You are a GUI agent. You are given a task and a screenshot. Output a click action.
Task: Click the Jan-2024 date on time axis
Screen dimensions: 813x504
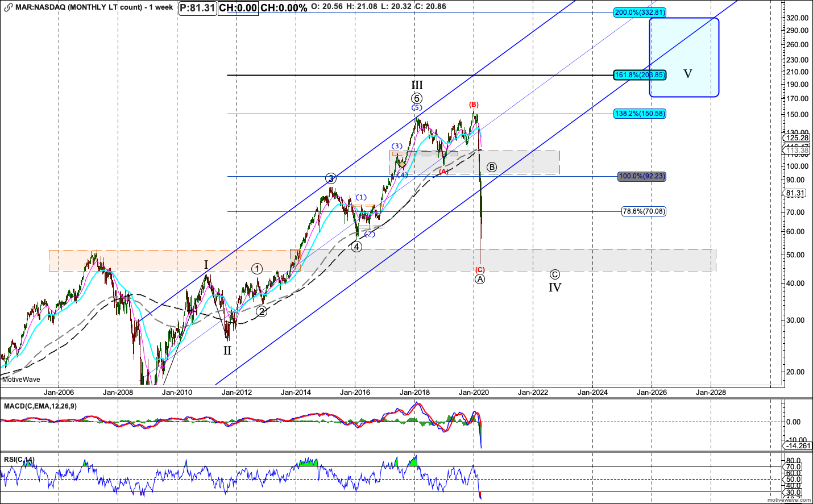pos(592,392)
